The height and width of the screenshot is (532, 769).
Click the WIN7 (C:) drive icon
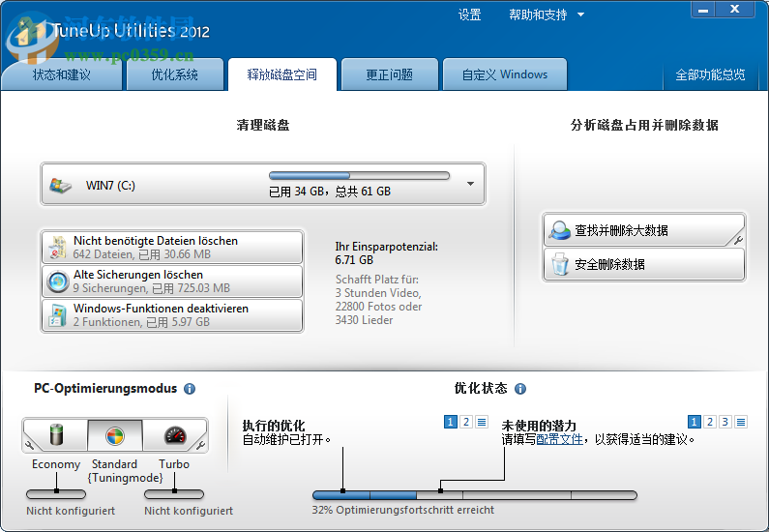(x=60, y=186)
